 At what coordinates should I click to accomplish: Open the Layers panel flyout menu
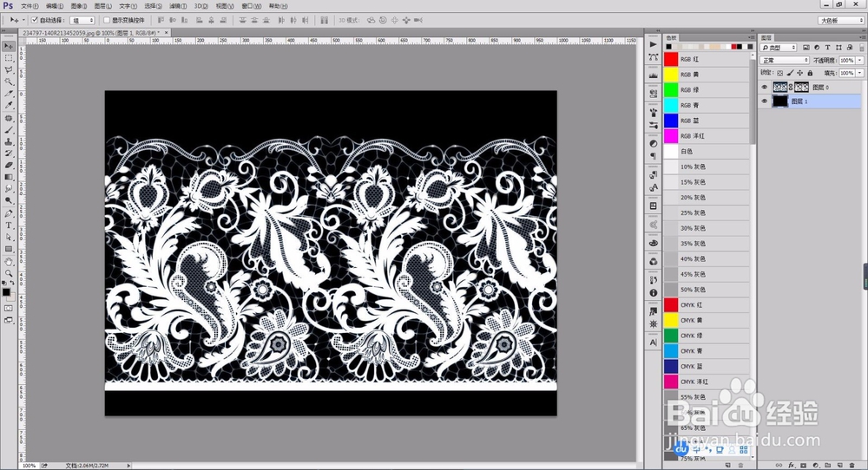pyautogui.click(x=862, y=37)
